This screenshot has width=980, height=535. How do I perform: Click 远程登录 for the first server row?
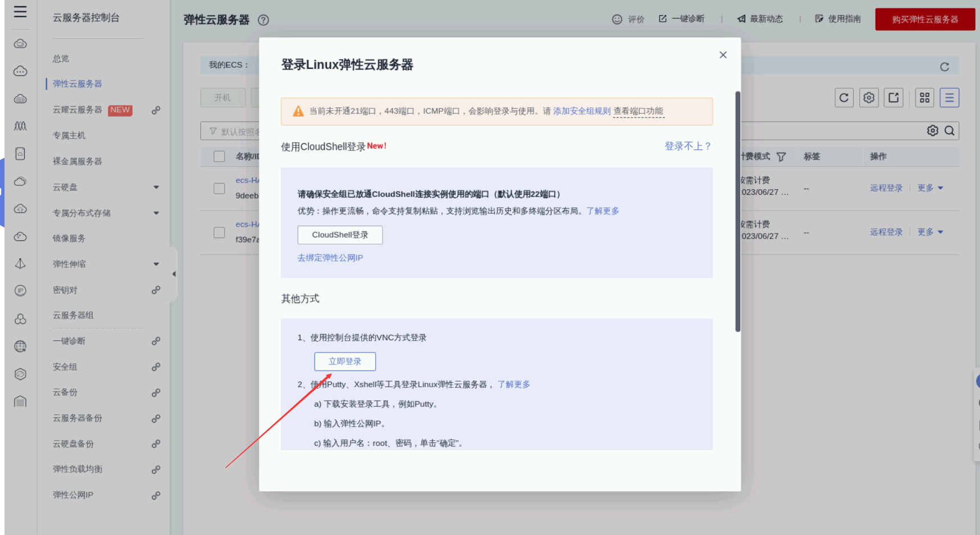(x=886, y=188)
